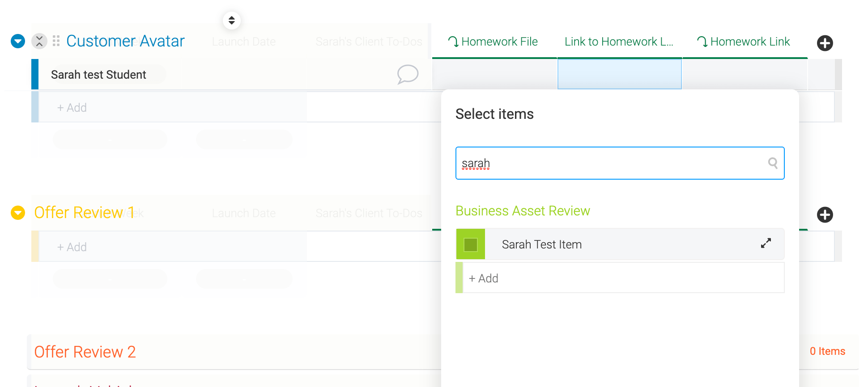Tick the checkbox for Sarah Test Item
This screenshot has height=387, width=868.
click(471, 244)
